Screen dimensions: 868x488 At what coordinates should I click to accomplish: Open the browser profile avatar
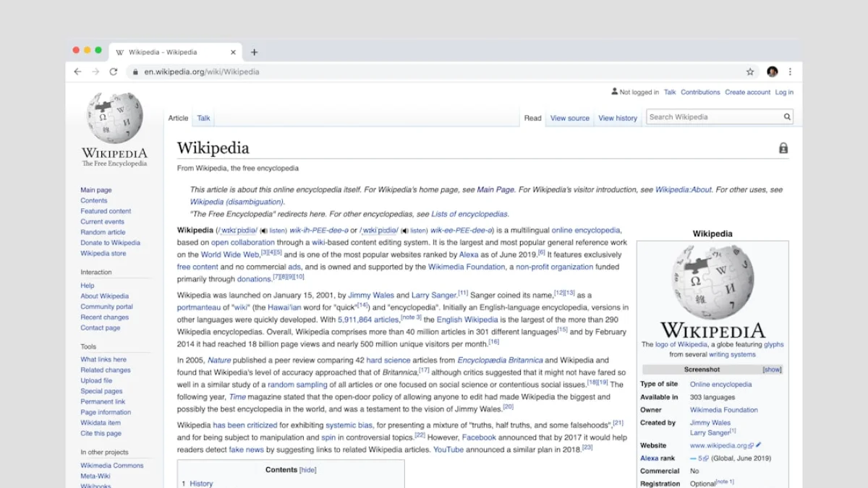pos(772,72)
